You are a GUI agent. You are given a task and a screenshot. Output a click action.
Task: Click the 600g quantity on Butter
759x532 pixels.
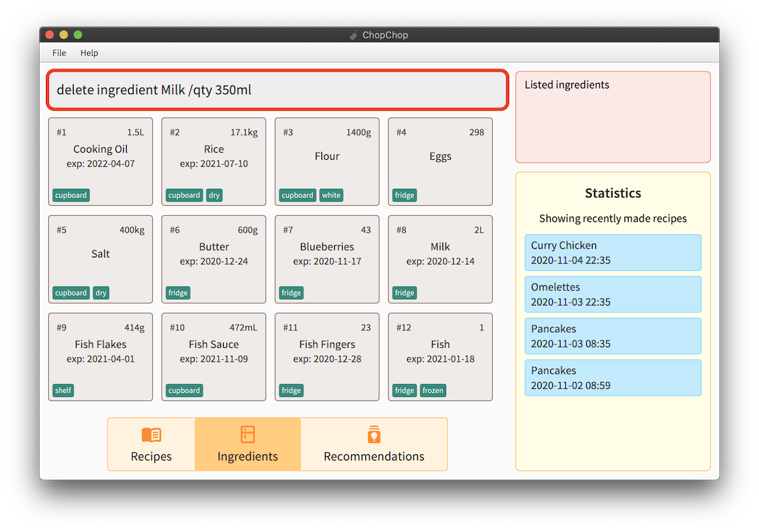pyautogui.click(x=248, y=230)
